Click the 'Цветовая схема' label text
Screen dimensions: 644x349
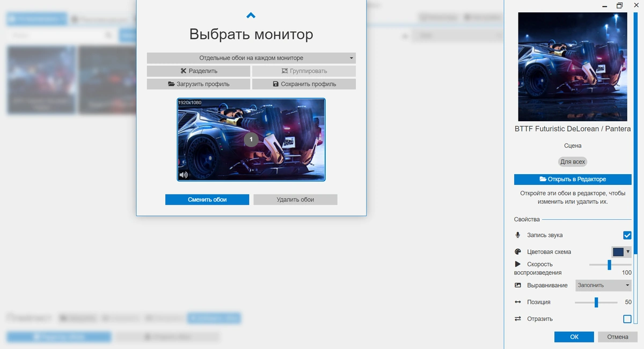[x=549, y=252]
